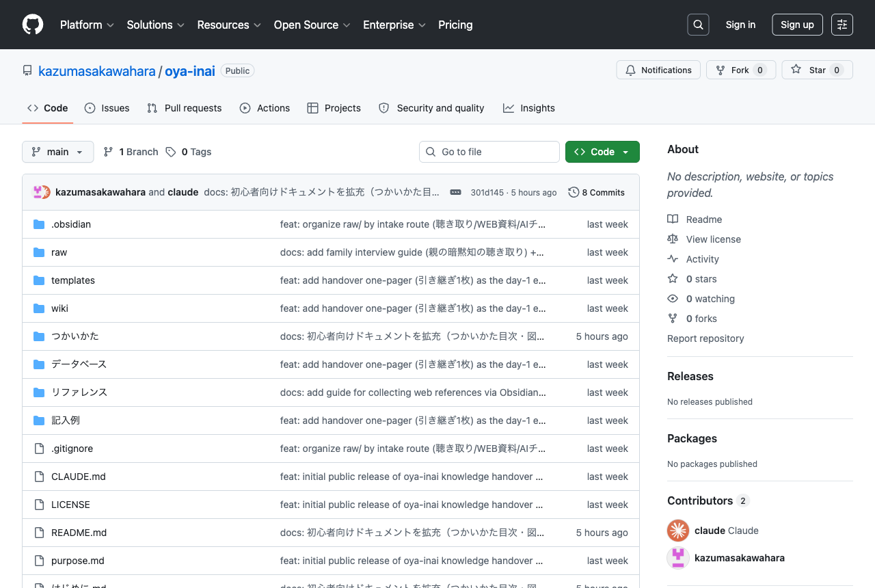Switch to the Insights tab
Screen dimensions: 875x588
[x=529, y=108]
